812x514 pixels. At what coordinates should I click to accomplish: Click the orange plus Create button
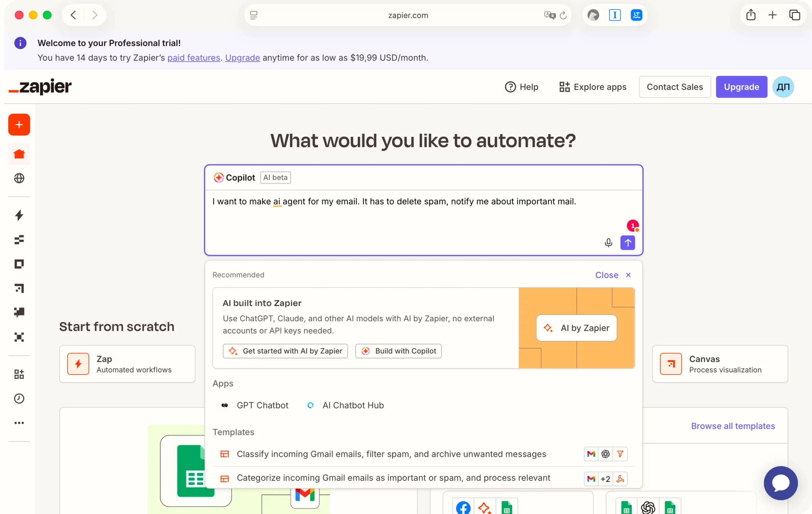pos(19,124)
